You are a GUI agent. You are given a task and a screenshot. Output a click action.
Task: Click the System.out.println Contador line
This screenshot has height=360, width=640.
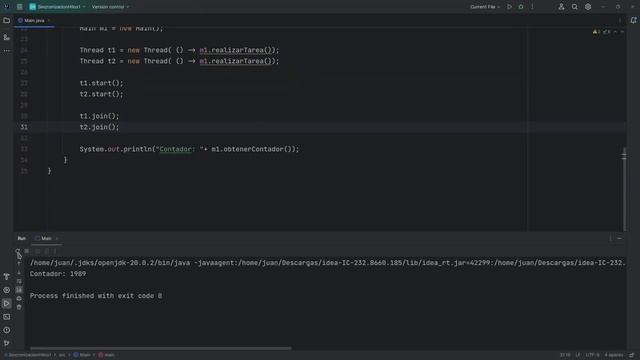(x=189, y=149)
